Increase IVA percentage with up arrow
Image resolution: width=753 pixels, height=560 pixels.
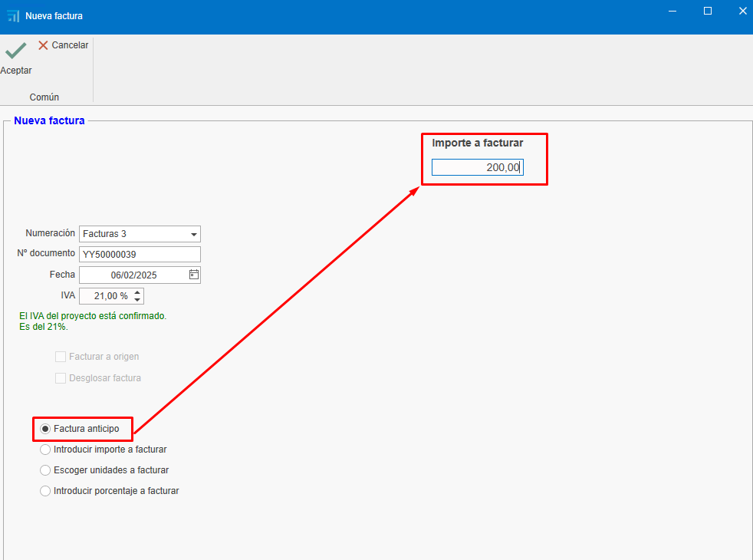tap(137, 292)
